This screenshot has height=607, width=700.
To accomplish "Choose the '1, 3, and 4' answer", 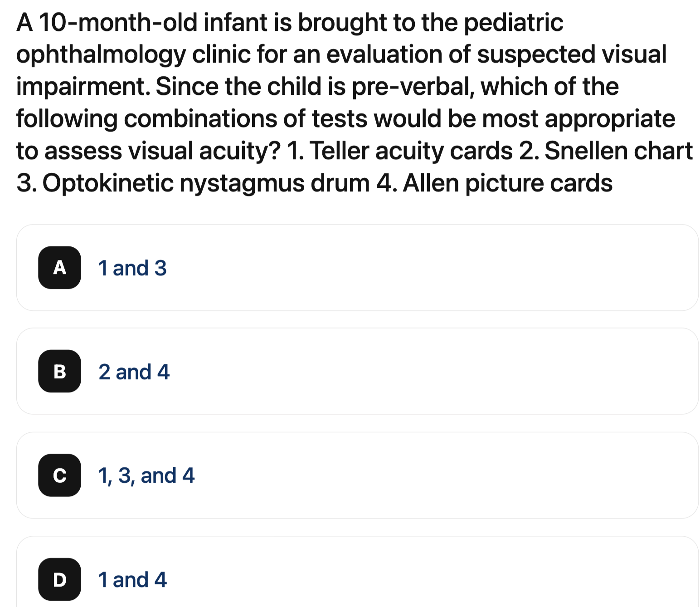I will [x=146, y=475].
